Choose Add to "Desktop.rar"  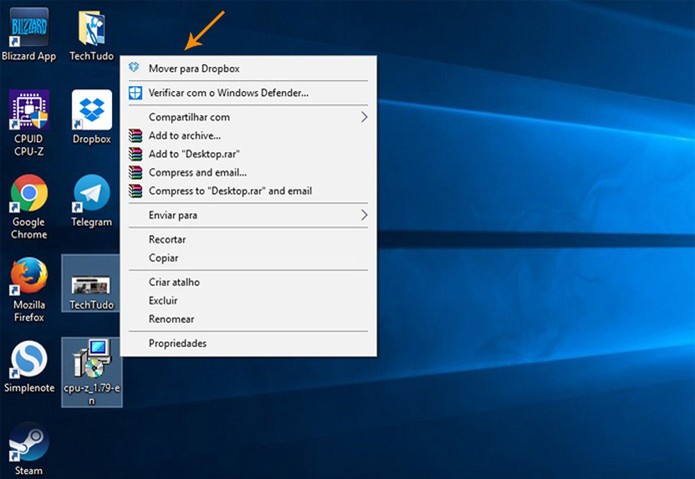(248, 154)
